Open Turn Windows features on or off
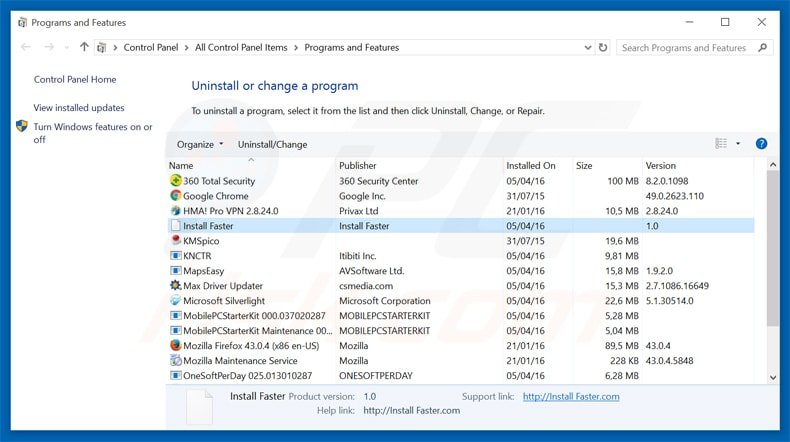Image resolution: width=790 pixels, height=442 pixels. [x=92, y=133]
